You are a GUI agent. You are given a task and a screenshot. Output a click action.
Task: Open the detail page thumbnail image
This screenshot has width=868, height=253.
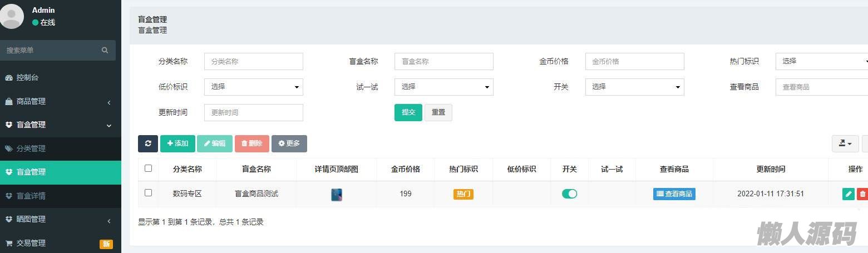tap(337, 195)
